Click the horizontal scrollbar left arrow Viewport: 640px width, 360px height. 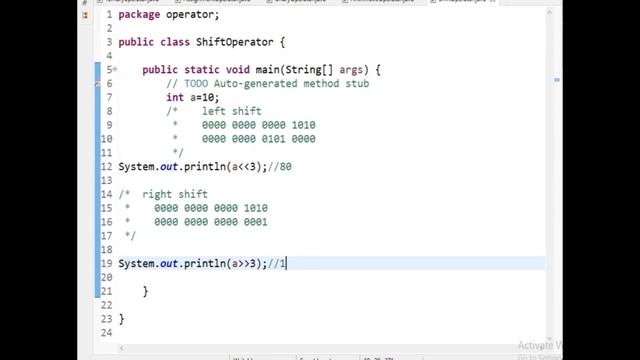pyautogui.click(x=122, y=348)
